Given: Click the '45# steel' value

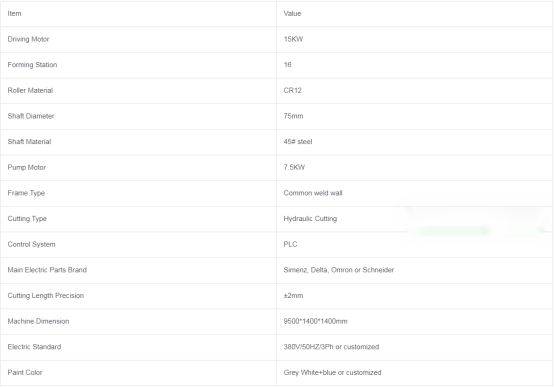Looking at the screenshot, I should coord(297,142).
